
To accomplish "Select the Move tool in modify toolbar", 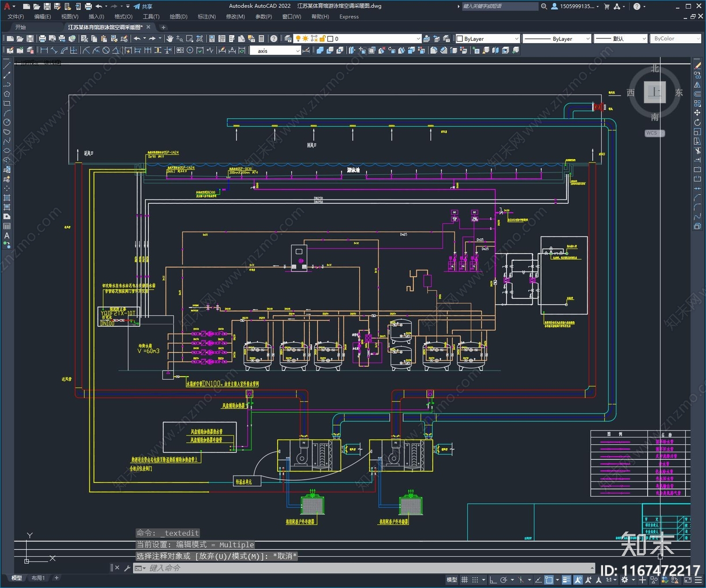I will pyautogui.click(x=697, y=113).
